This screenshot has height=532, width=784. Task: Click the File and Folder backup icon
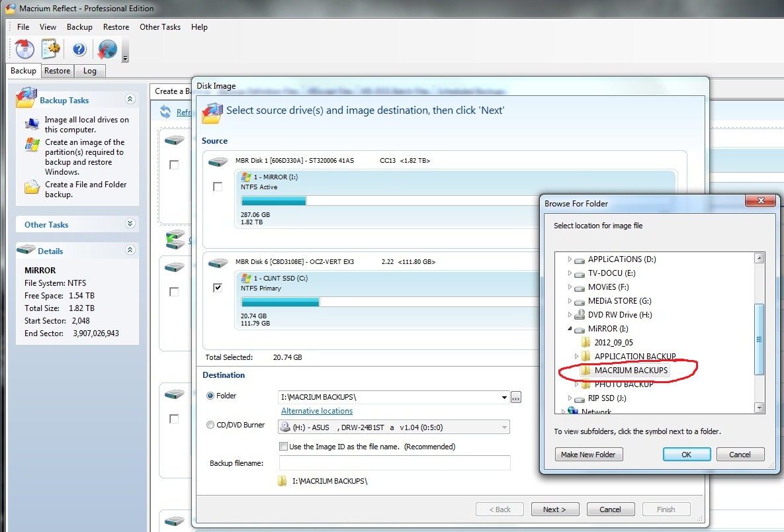point(32,187)
